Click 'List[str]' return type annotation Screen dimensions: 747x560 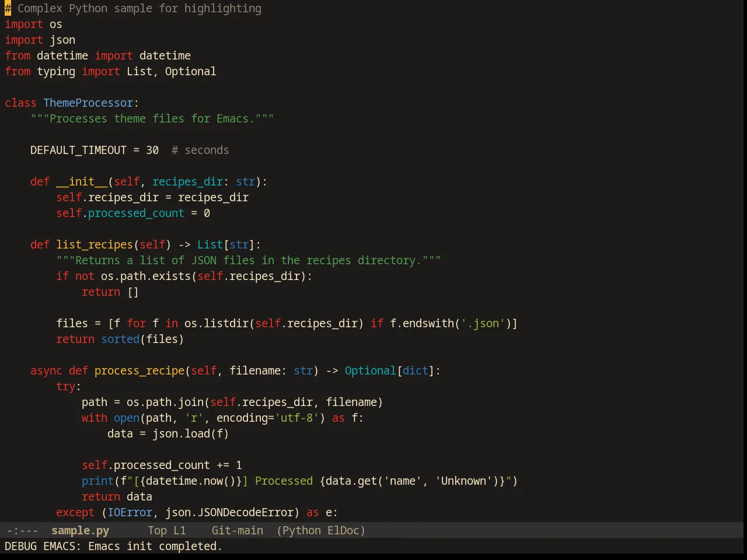(x=226, y=244)
